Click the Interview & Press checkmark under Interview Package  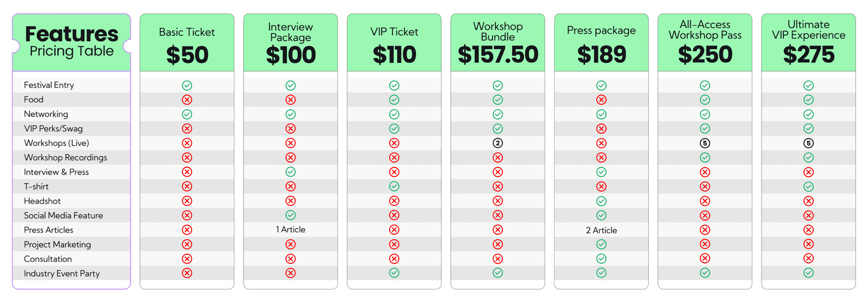click(291, 172)
